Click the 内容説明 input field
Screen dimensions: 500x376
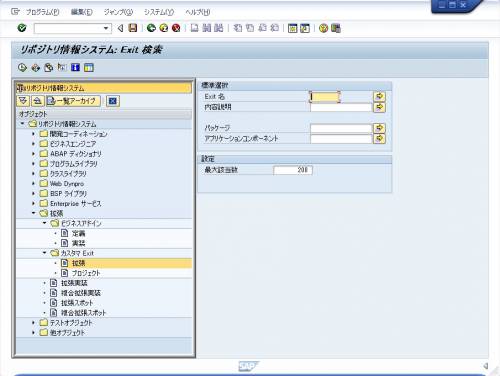pyautogui.click(x=341, y=107)
